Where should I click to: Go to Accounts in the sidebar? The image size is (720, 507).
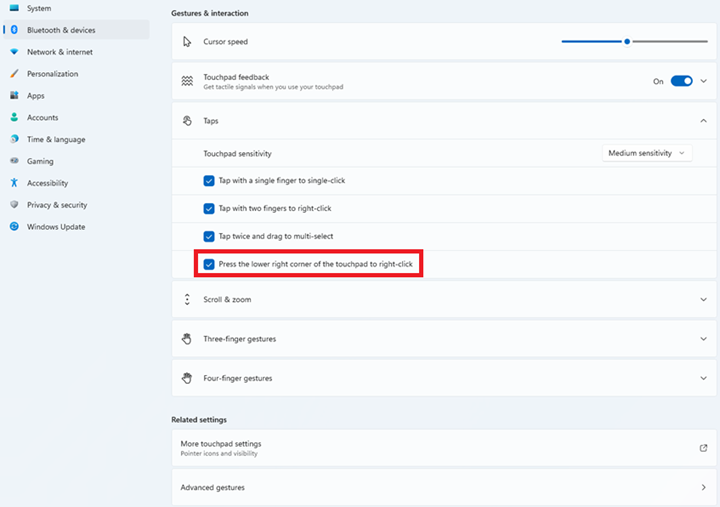[x=42, y=118]
